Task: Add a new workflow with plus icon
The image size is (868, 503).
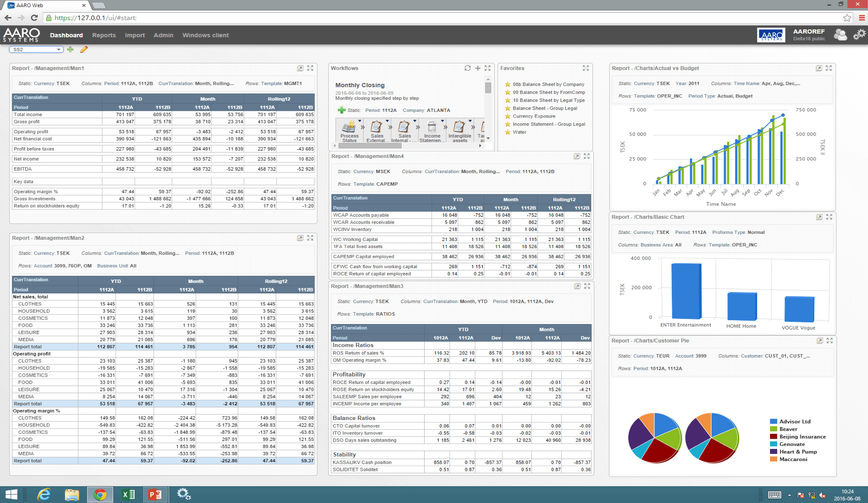Action: (x=478, y=68)
